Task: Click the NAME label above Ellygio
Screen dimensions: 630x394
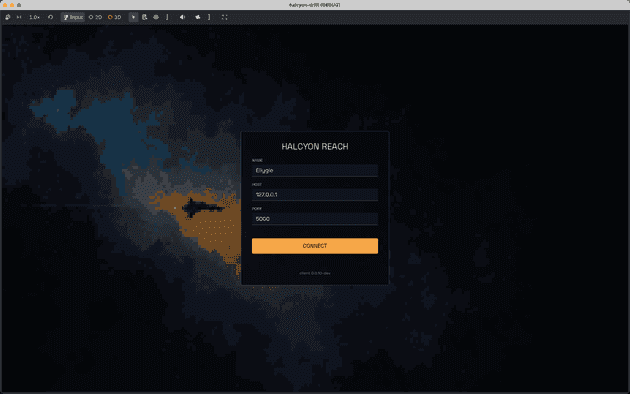Action: pos(257,160)
